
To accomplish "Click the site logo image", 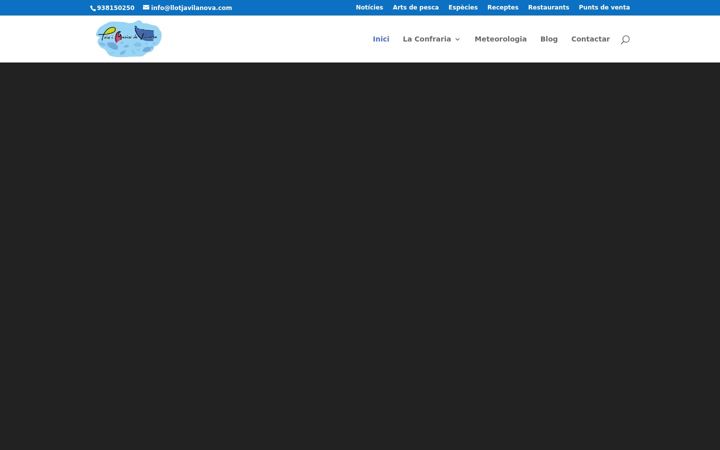I will pos(129,39).
